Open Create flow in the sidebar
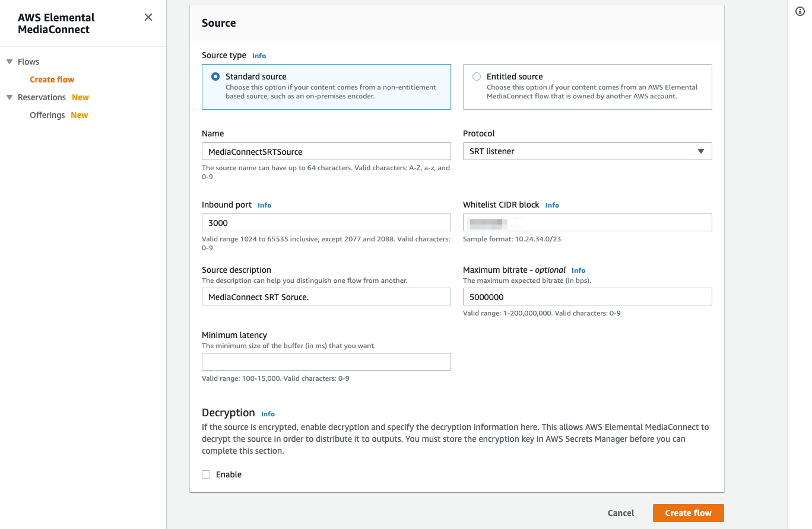812x529 pixels. point(52,79)
